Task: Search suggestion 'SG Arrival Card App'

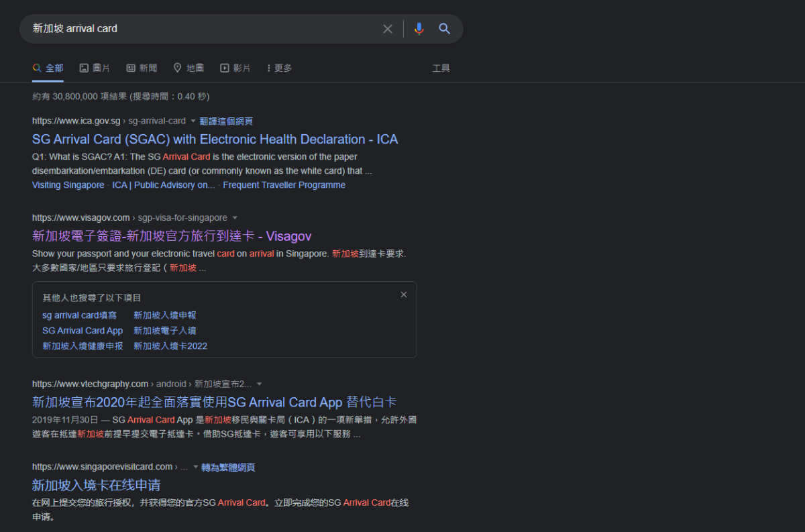Action: point(83,331)
